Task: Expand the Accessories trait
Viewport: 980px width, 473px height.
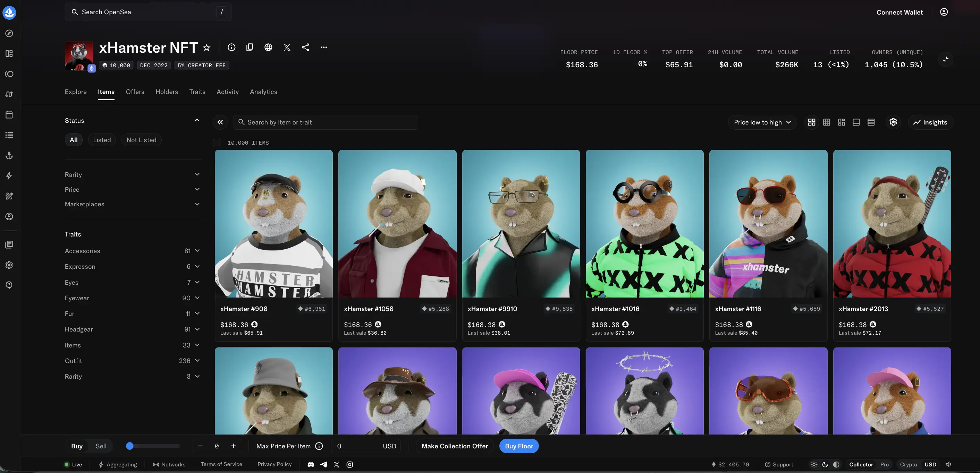Action: click(132, 251)
